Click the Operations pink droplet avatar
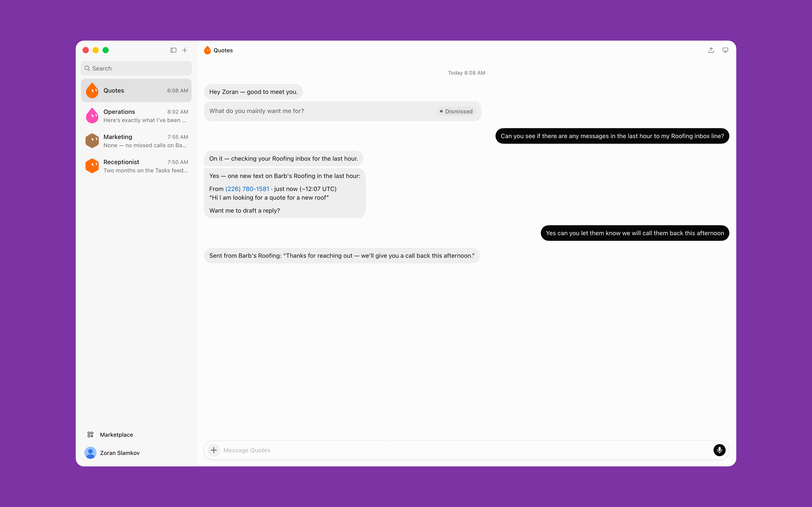 (x=92, y=116)
